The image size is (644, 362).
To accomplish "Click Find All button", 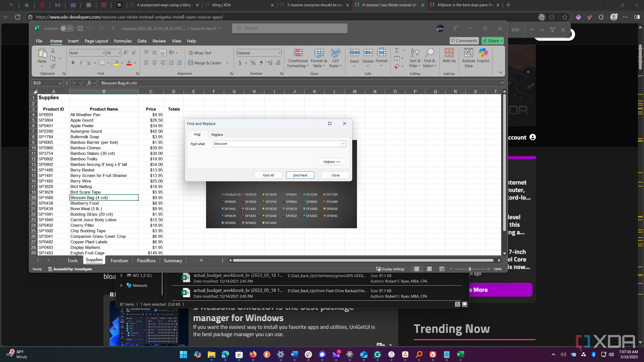I will [x=268, y=175].
